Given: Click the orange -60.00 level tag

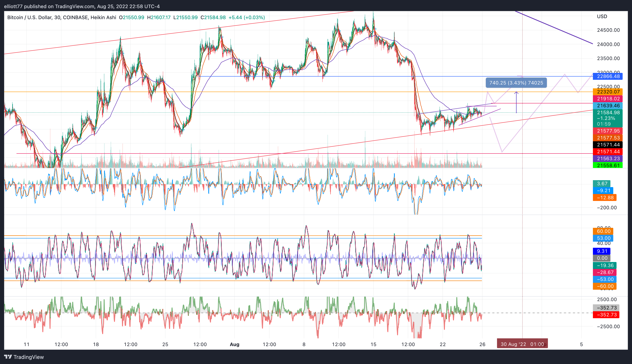Looking at the screenshot, I should (x=605, y=286).
